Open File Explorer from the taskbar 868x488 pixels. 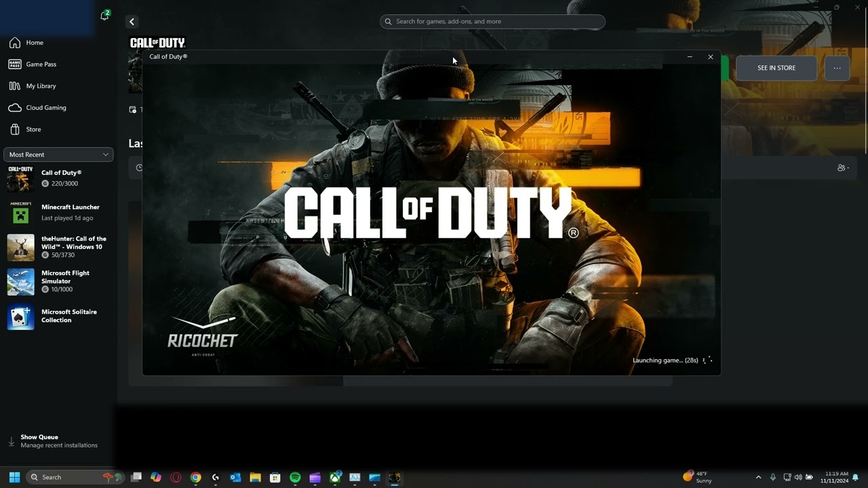click(x=255, y=477)
